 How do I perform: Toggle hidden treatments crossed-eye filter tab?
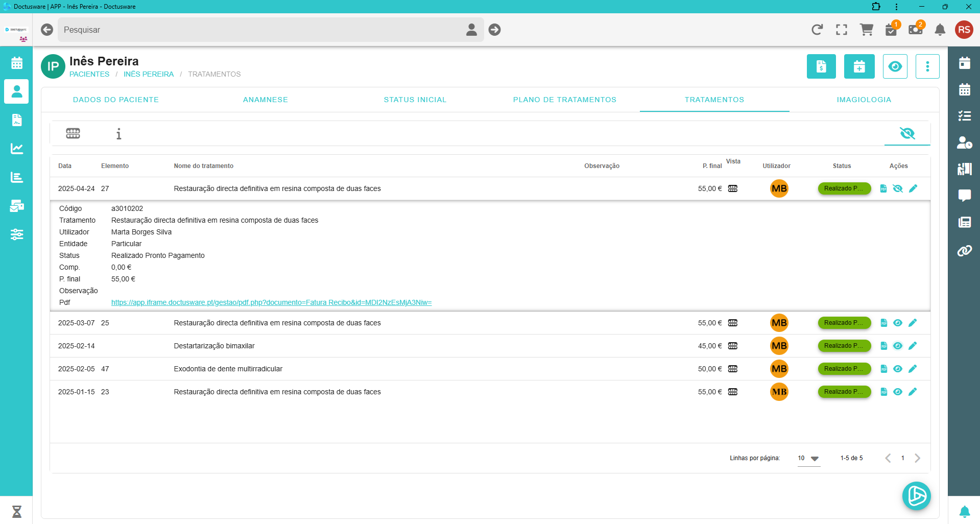[907, 133]
